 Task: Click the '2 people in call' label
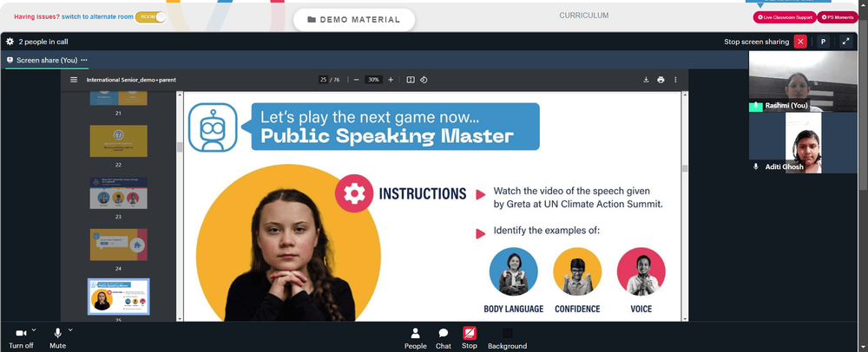click(x=43, y=42)
